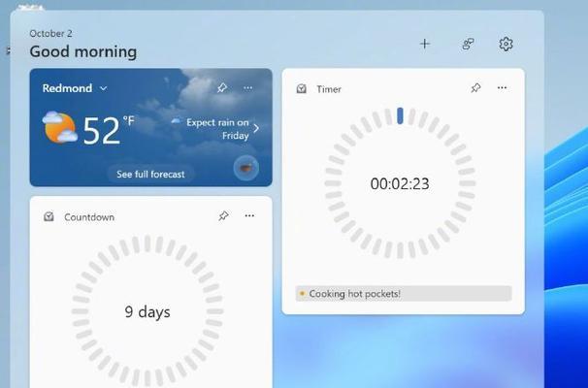Image resolution: width=588 pixels, height=388 pixels.
Task: Click the timer progress ring's blue segment
Action: pyautogui.click(x=400, y=115)
